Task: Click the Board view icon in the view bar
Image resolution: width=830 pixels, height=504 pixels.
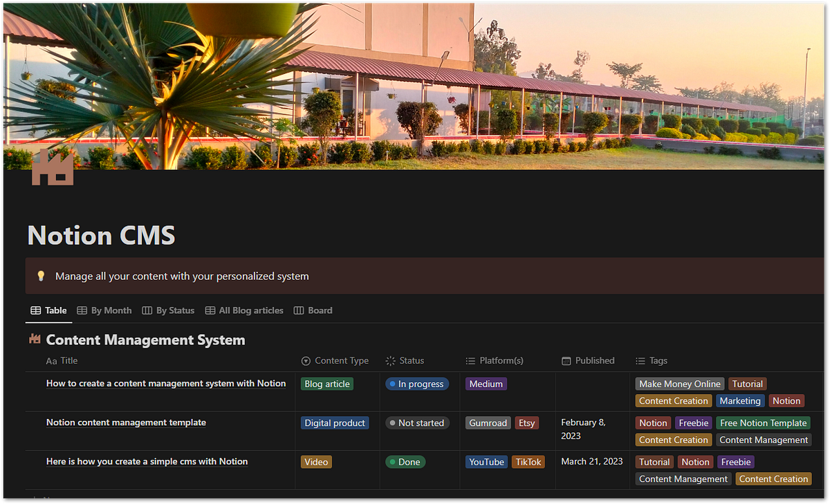Action: pyautogui.click(x=298, y=310)
